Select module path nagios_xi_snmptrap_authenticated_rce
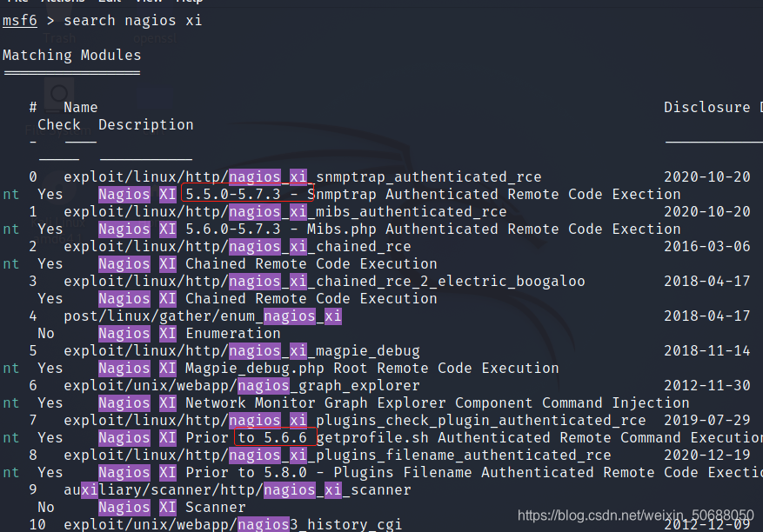Screen dimensions: 763x532 (x=302, y=177)
